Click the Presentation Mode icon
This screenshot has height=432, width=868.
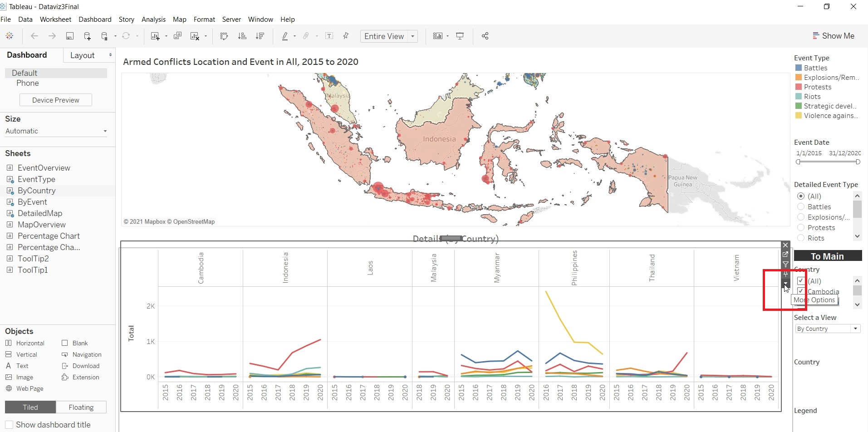coord(460,36)
